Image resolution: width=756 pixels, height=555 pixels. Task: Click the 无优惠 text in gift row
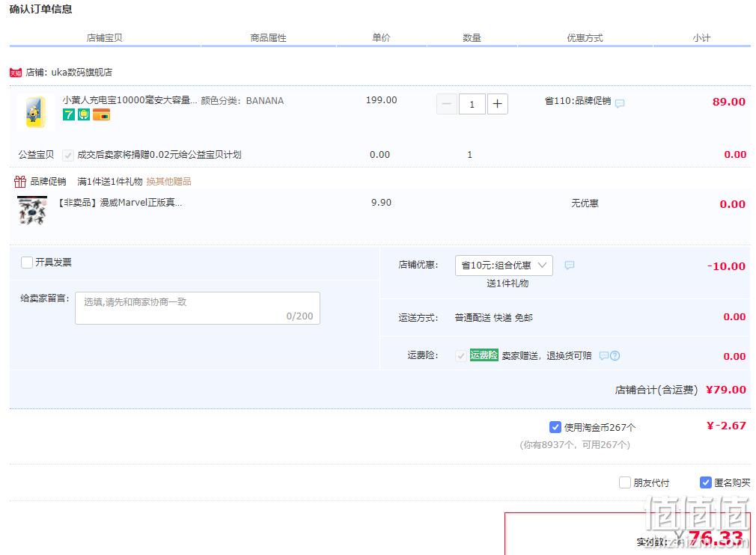(x=585, y=203)
